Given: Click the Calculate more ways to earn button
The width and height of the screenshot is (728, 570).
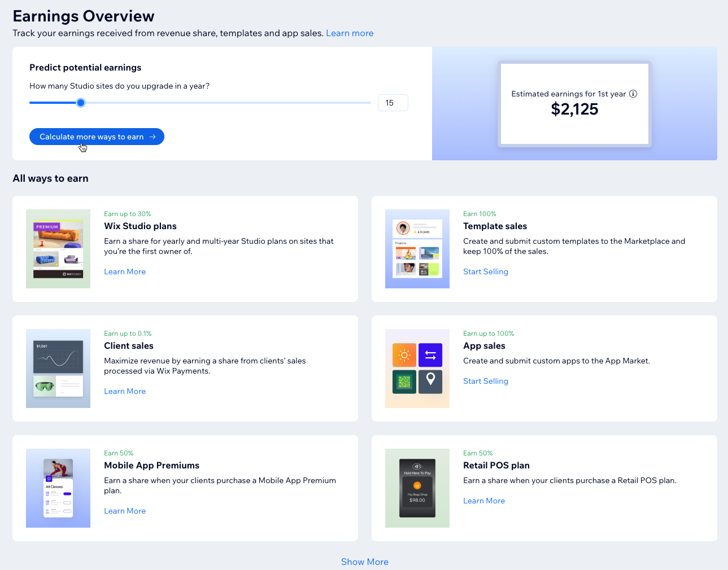Looking at the screenshot, I should click(97, 137).
